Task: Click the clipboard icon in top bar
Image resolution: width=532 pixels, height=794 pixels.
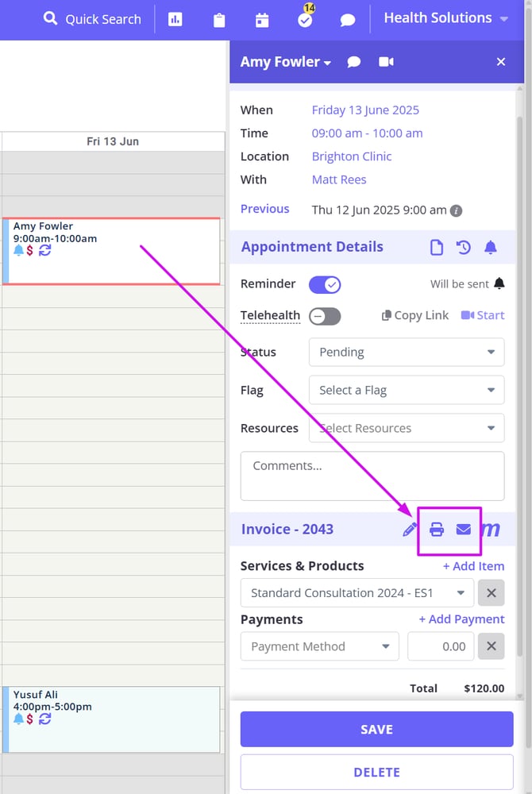Action: click(x=219, y=20)
